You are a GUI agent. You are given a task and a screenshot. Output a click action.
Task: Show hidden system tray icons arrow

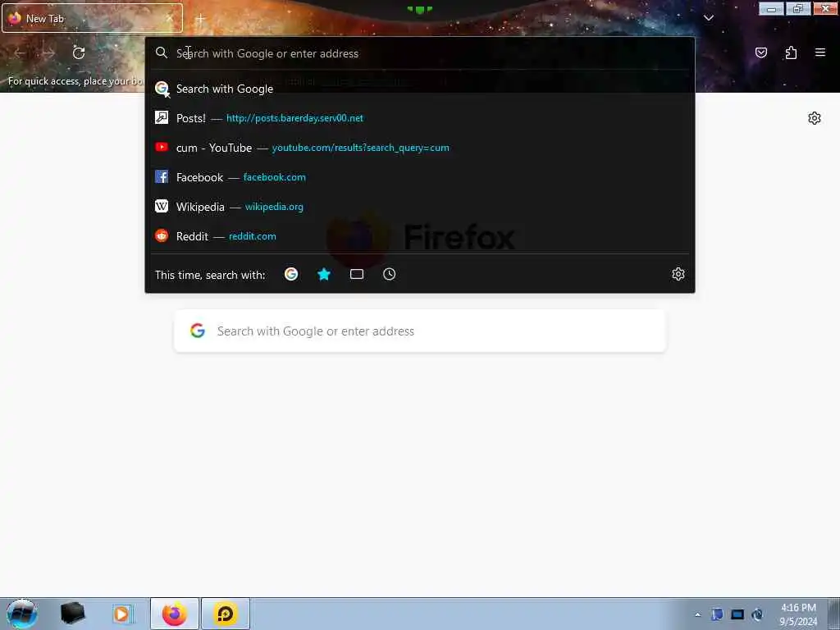697,614
